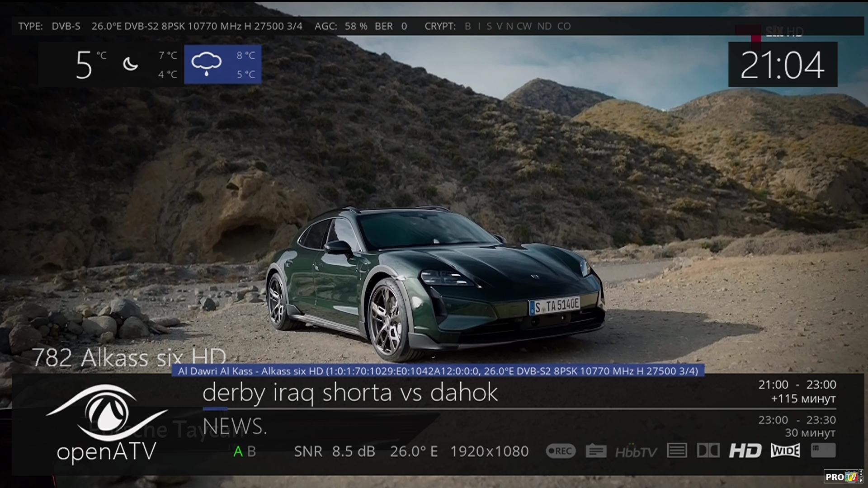Click the SNR 8.5 dB signal readout
868x488 pixels.
(x=335, y=451)
